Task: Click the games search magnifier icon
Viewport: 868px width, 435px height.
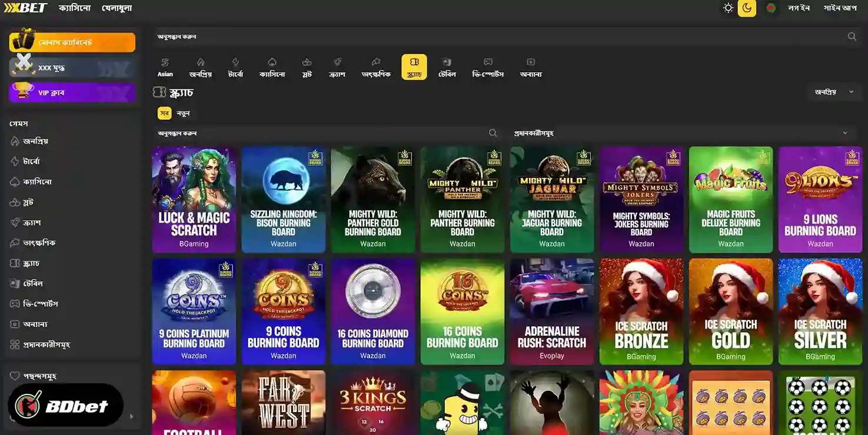Action: pyautogui.click(x=493, y=133)
